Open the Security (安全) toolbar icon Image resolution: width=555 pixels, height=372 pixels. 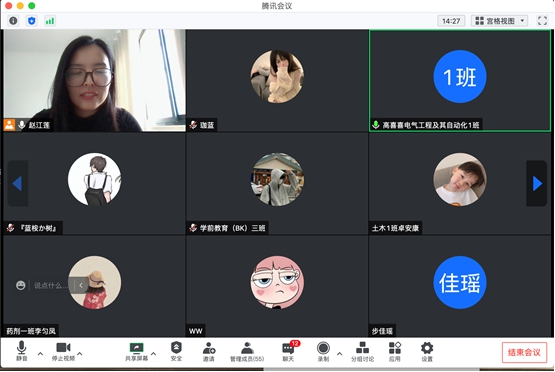(x=176, y=352)
